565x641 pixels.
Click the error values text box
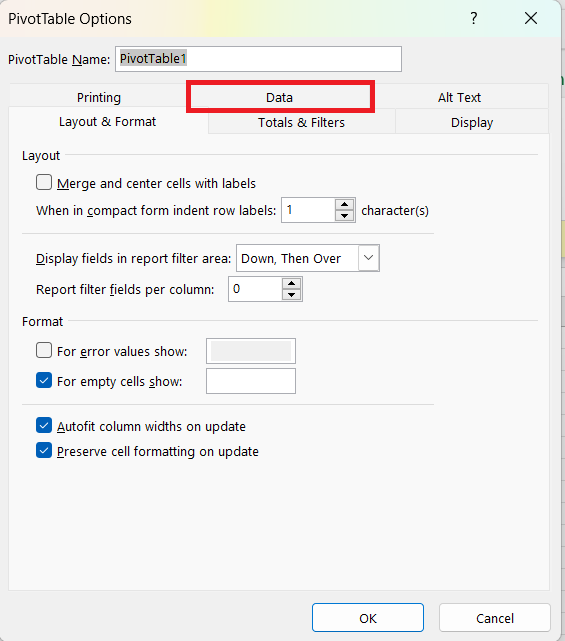(251, 351)
